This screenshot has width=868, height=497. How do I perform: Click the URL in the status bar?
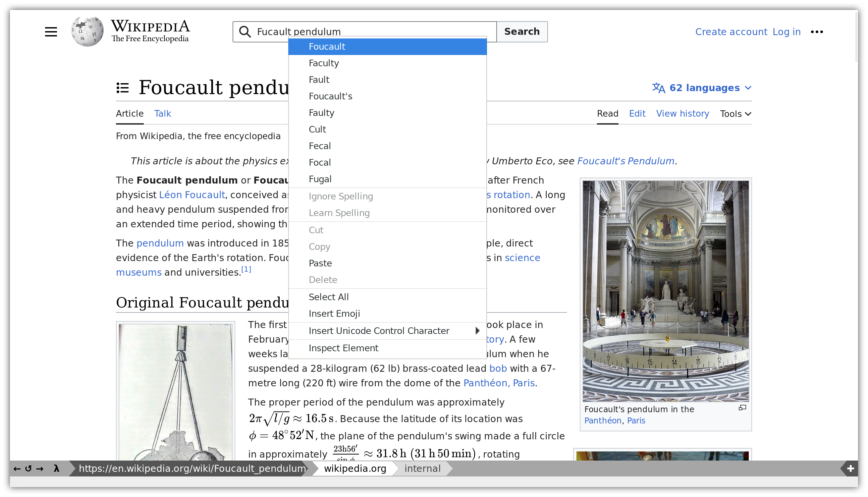pos(192,469)
